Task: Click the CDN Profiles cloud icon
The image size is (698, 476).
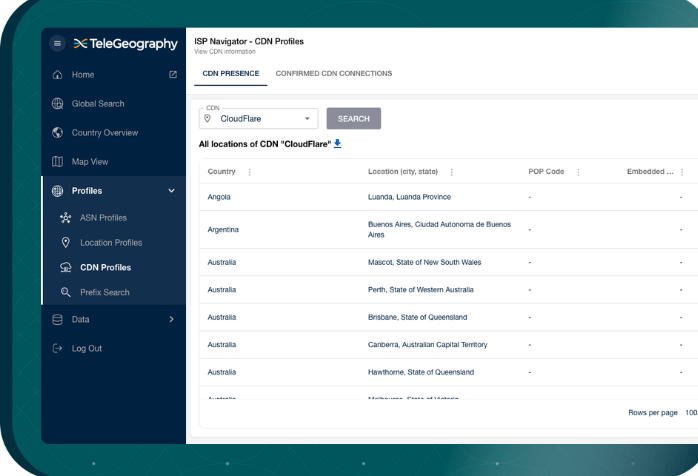Action: [x=65, y=267]
